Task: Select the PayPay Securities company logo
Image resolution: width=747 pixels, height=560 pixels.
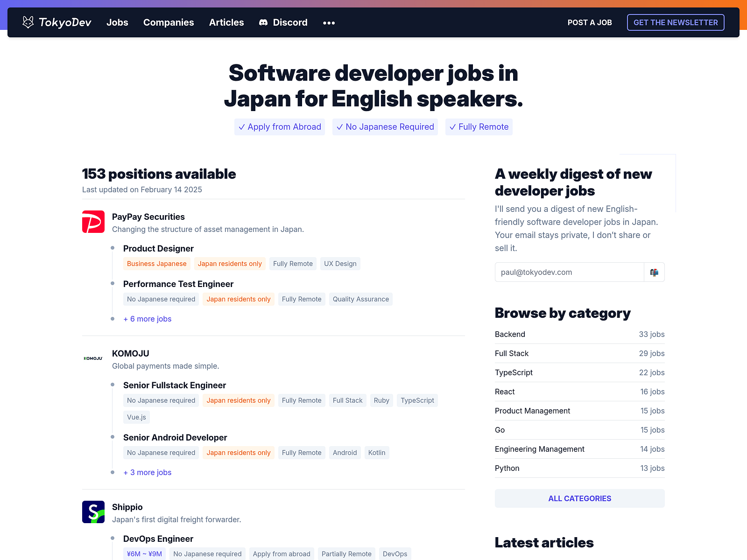Action: [x=93, y=222]
